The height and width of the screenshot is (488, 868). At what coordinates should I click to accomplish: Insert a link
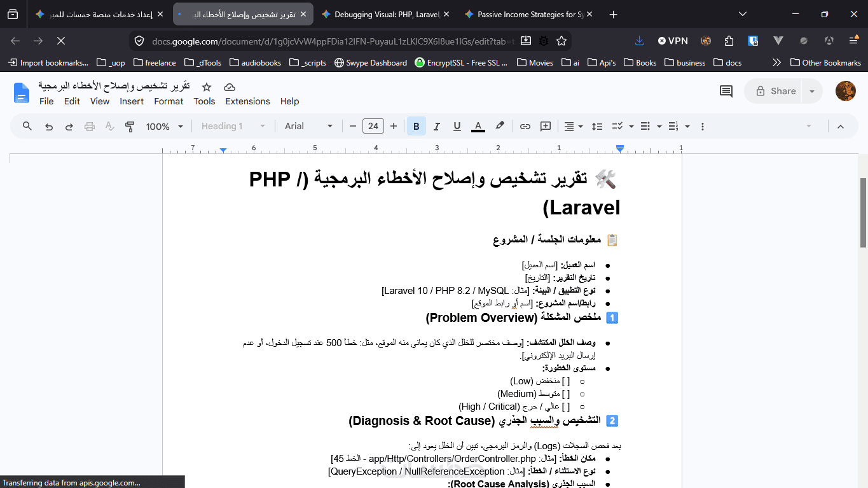(x=525, y=127)
